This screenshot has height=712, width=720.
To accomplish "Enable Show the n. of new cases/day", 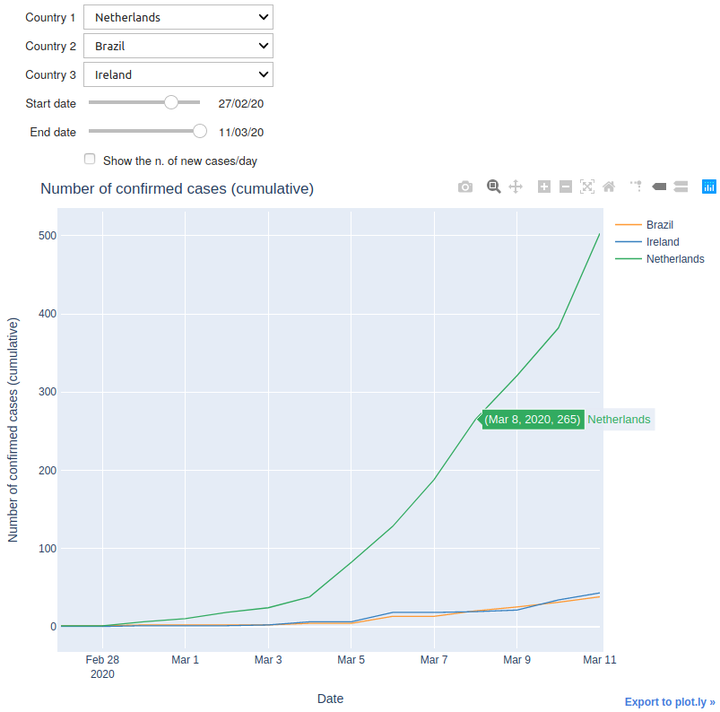I will 90,159.
